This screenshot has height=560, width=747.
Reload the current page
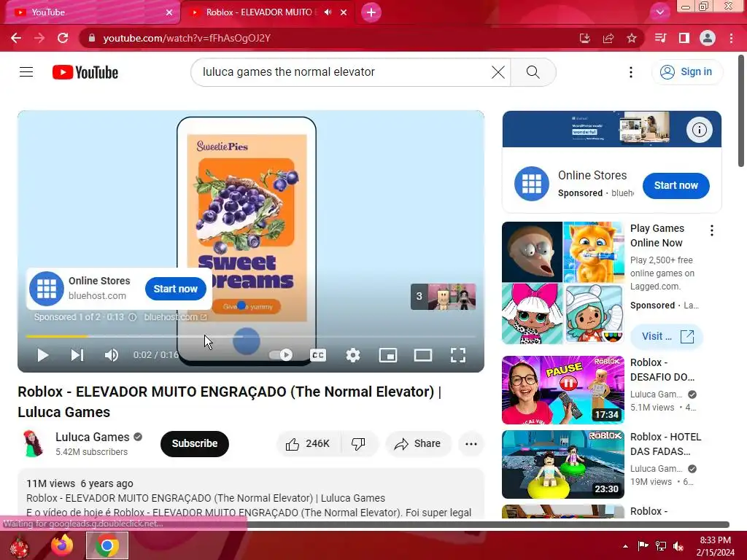[x=63, y=38]
